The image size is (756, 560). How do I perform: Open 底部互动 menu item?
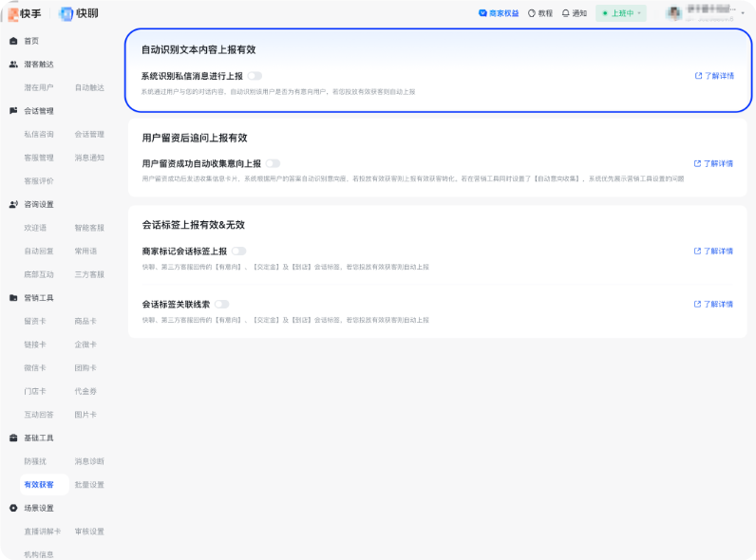pos(39,275)
